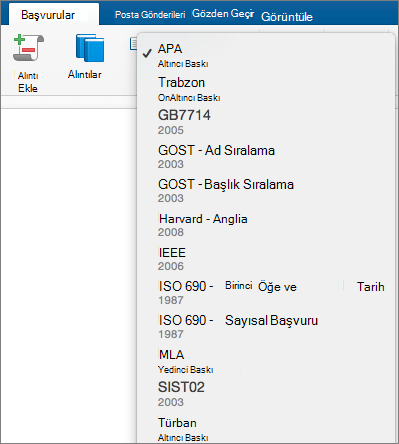Choose the Trabzon citation style
Image resolution: width=399 pixels, height=444 pixels.
click(x=266, y=89)
